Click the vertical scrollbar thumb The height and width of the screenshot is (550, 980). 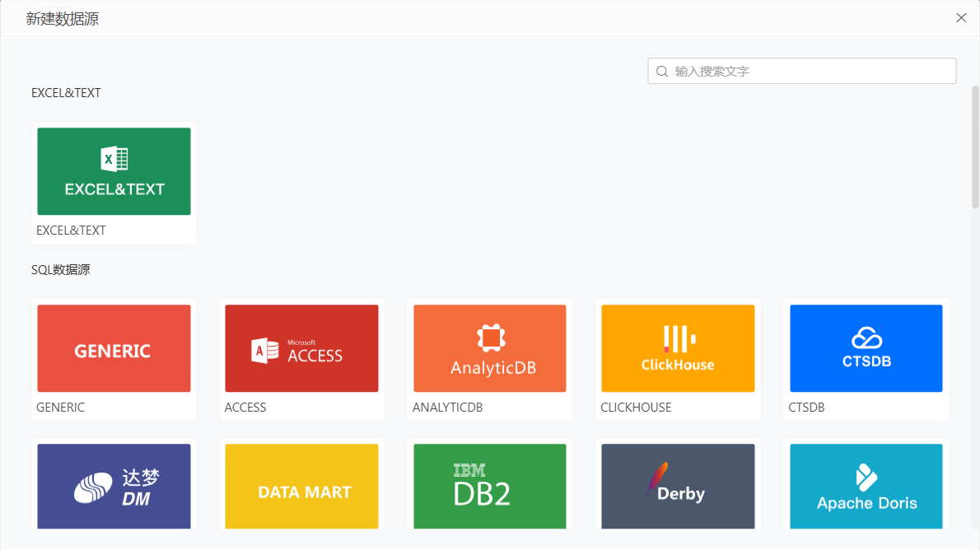[x=975, y=147]
